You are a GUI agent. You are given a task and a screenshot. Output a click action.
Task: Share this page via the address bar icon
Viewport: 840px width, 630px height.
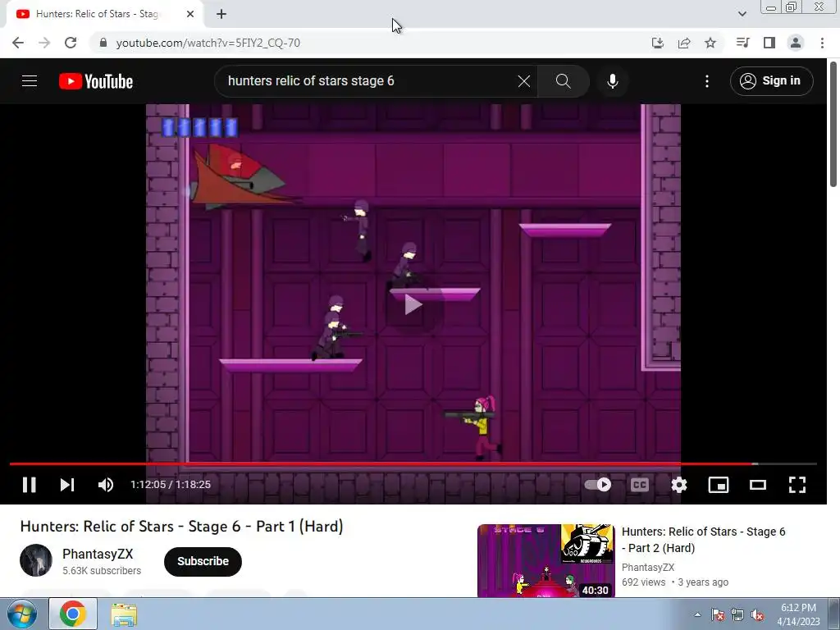684,43
